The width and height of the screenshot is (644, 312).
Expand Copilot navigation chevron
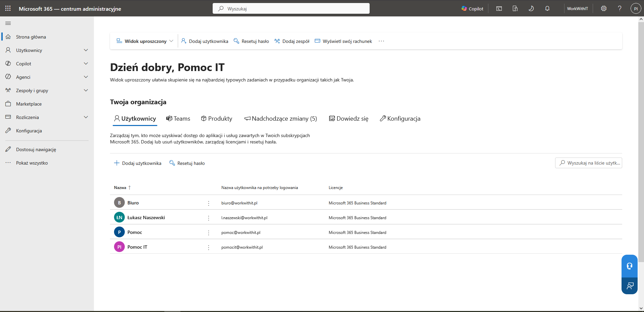[86, 64]
